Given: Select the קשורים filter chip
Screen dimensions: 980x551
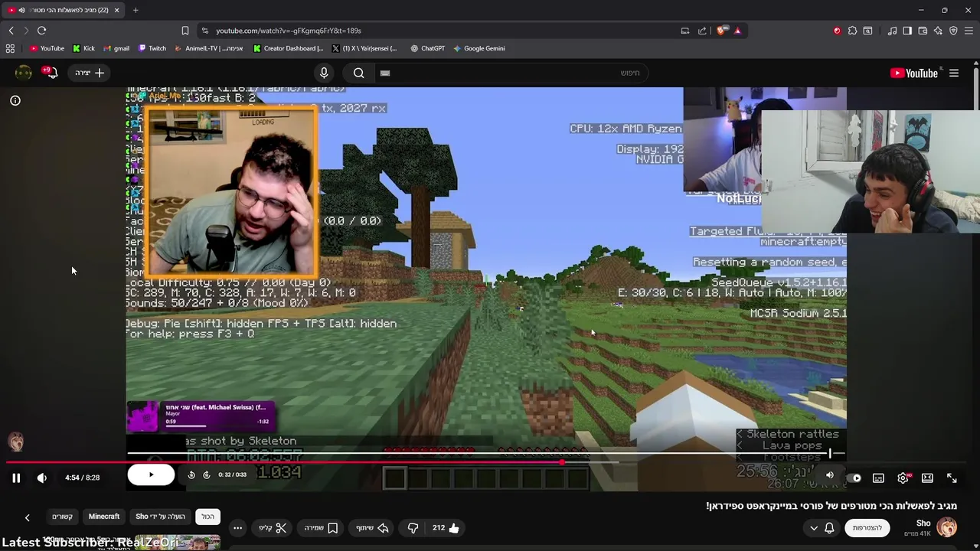Looking at the screenshot, I should [x=62, y=517].
